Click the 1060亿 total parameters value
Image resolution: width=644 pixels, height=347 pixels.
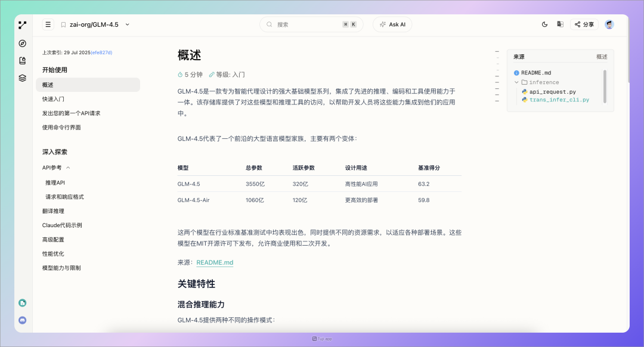click(255, 200)
